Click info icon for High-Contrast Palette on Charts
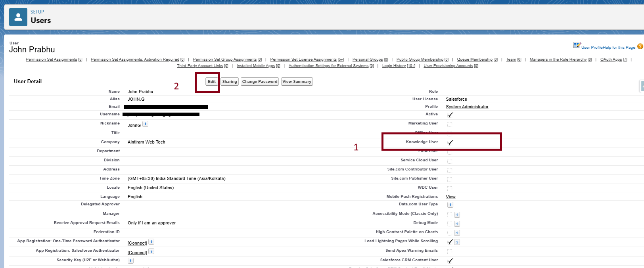The image size is (644, 268). click(x=457, y=233)
